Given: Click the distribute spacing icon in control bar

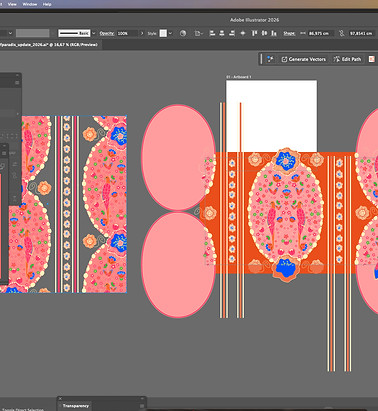Looking at the screenshot, I should pyautogui.click(x=243, y=33).
